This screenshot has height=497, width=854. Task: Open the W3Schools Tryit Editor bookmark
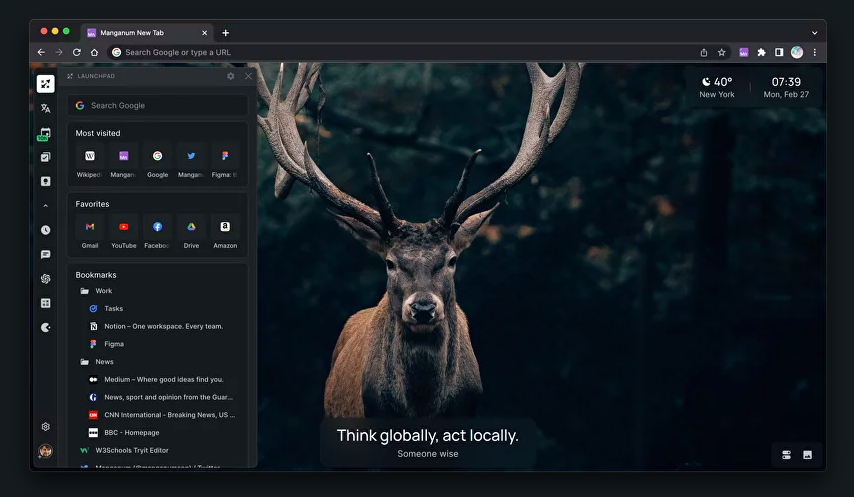pyautogui.click(x=124, y=451)
